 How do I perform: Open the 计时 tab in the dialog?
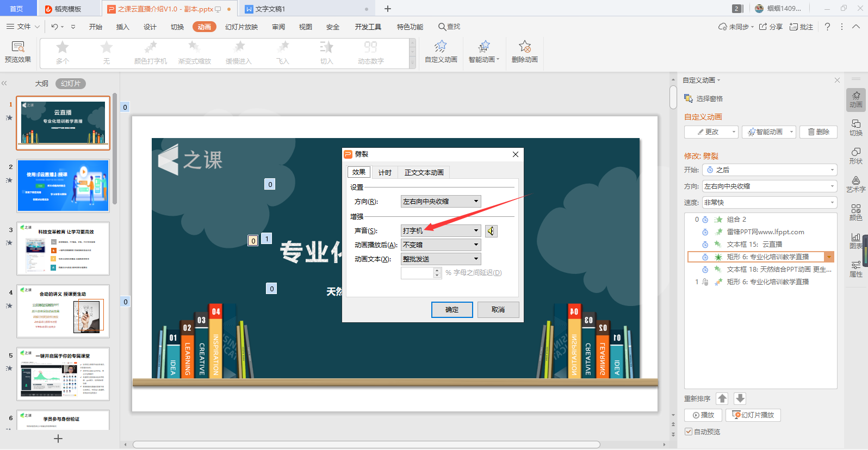click(385, 172)
